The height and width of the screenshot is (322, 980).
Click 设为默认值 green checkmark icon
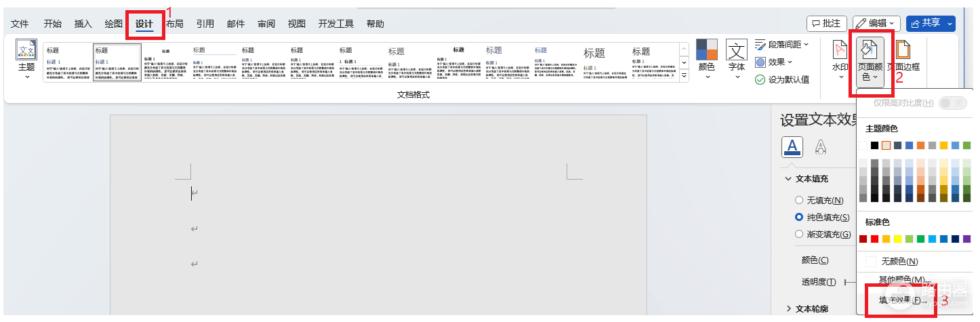pyautogui.click(x=760, y=79)
